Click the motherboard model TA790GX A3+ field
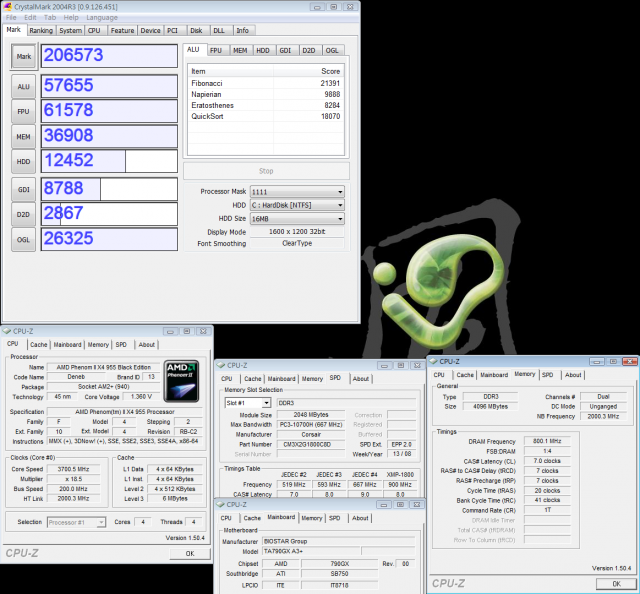640x594 pixels. point(311,552)
